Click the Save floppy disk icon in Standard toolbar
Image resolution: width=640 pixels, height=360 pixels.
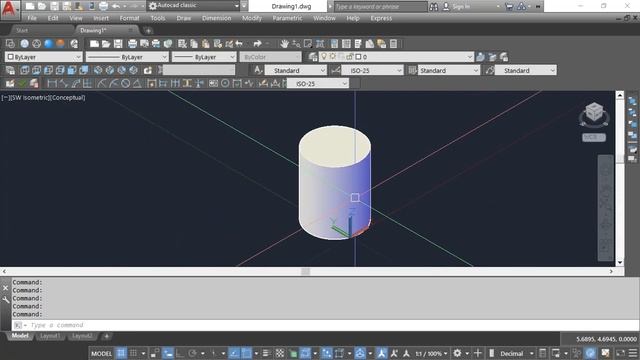118,44
